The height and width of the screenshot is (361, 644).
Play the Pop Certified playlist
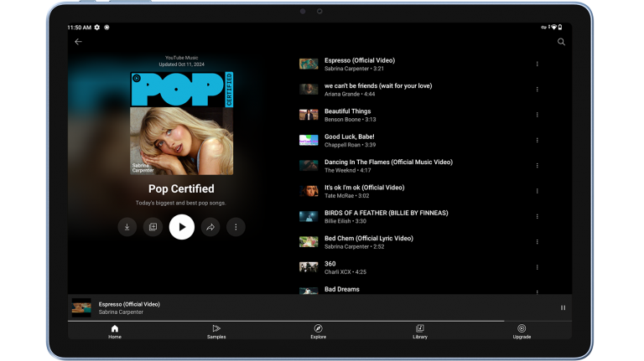pos(181,226)
